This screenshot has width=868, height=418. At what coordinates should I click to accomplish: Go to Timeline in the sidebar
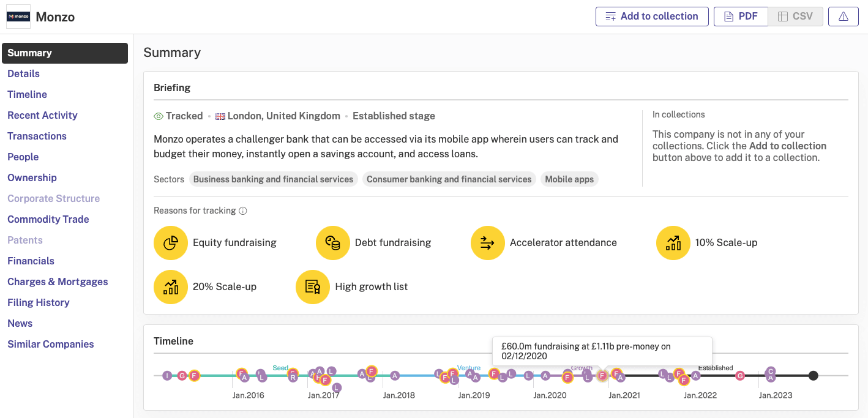click(27, 94)
